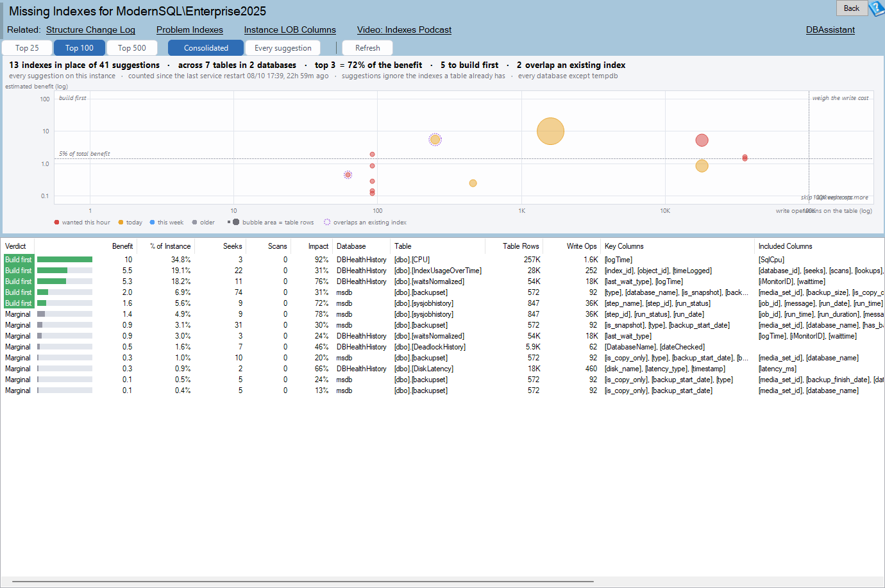Open the Problem Indexes link
This screenshot has height=588, width=885.
click(190, 29)
